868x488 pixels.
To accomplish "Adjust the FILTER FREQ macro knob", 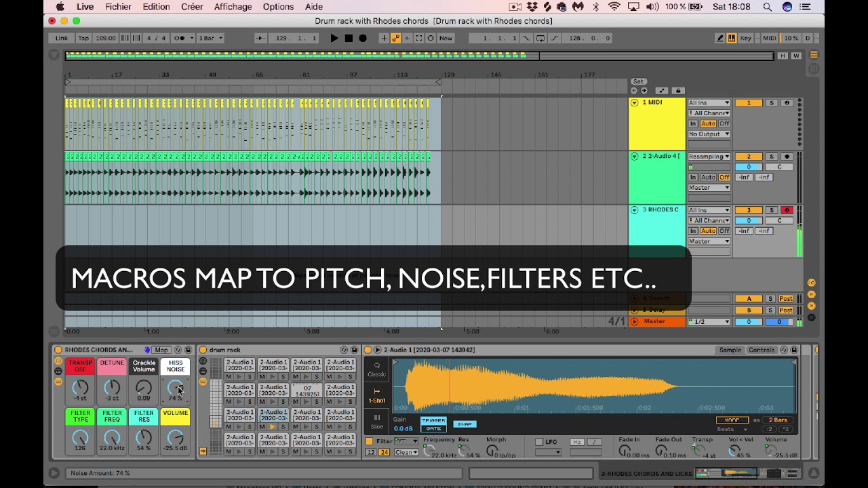I will (x=112, y=437).
